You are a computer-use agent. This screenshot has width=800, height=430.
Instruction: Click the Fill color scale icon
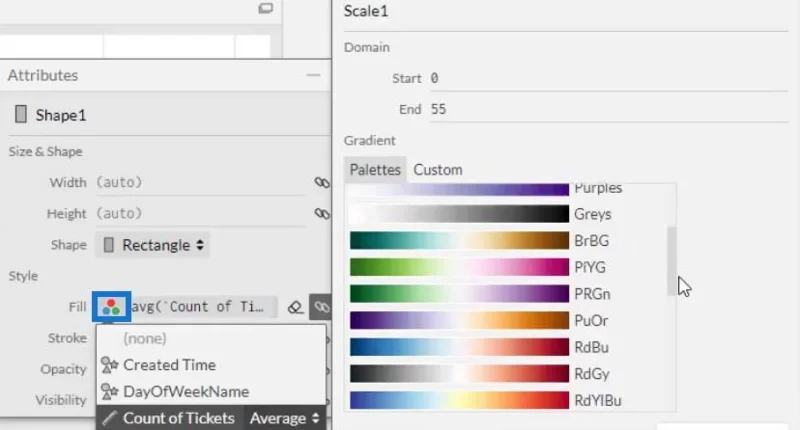click(111, 307)
